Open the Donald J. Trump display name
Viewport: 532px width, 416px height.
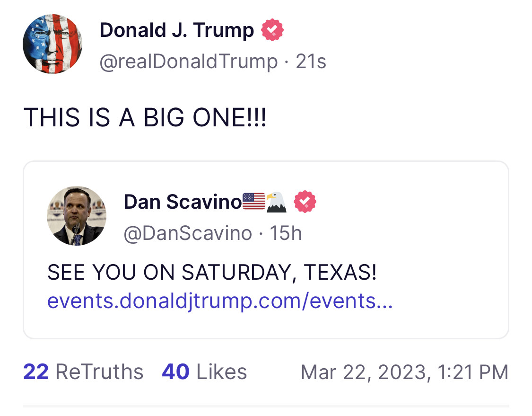[177, 31]
